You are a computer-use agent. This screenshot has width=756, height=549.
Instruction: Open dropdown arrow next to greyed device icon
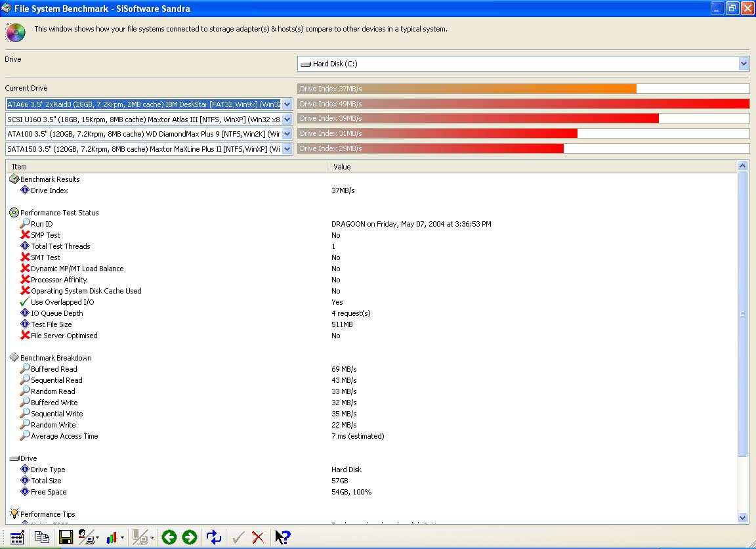coord(152,537)
